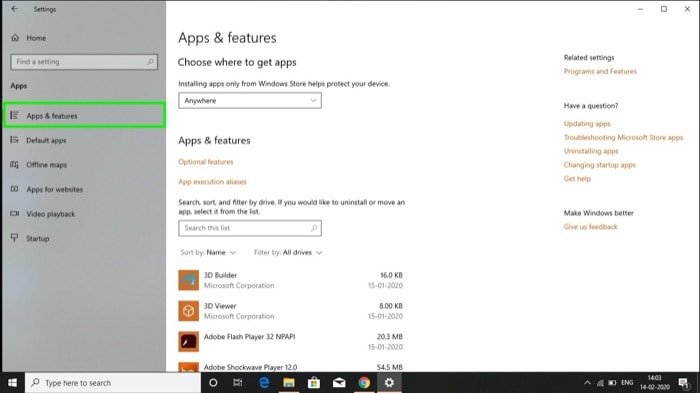Open Programs and Features link
The width and height of the screenshot is (700, 393).
pos(600,71)
